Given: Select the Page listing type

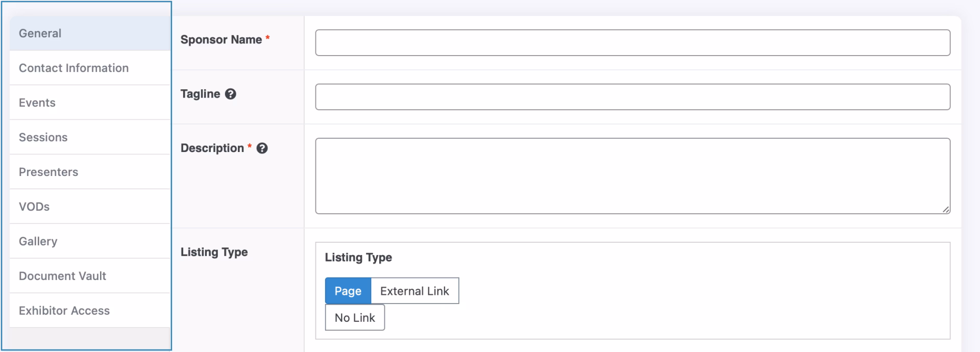Looking at the screenshot, I should (x=348, y=291).
